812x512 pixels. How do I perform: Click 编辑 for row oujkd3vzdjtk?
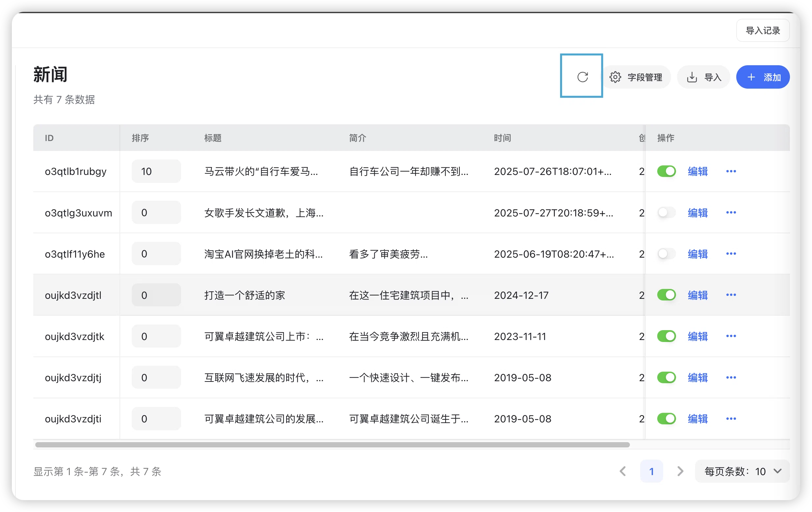click(698, 336)
